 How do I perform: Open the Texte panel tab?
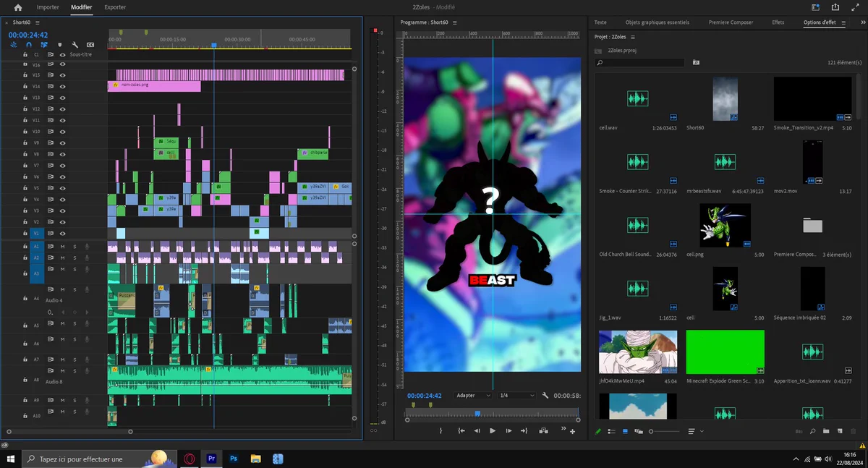600,22
